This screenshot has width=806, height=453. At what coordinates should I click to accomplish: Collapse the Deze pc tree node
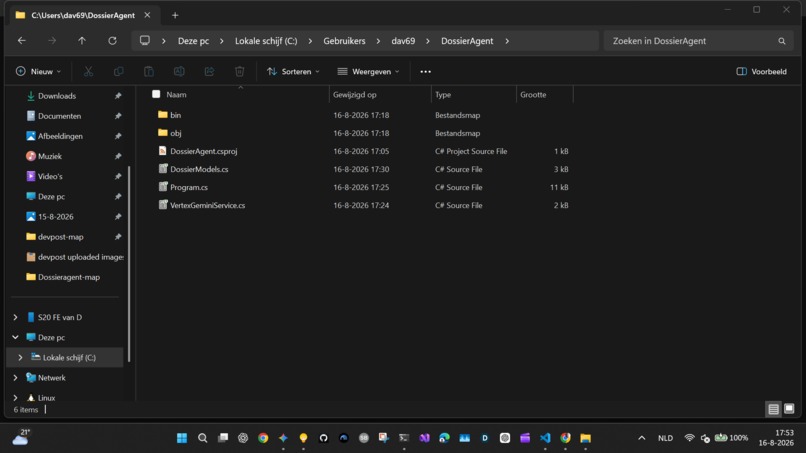tap(15, 337)
